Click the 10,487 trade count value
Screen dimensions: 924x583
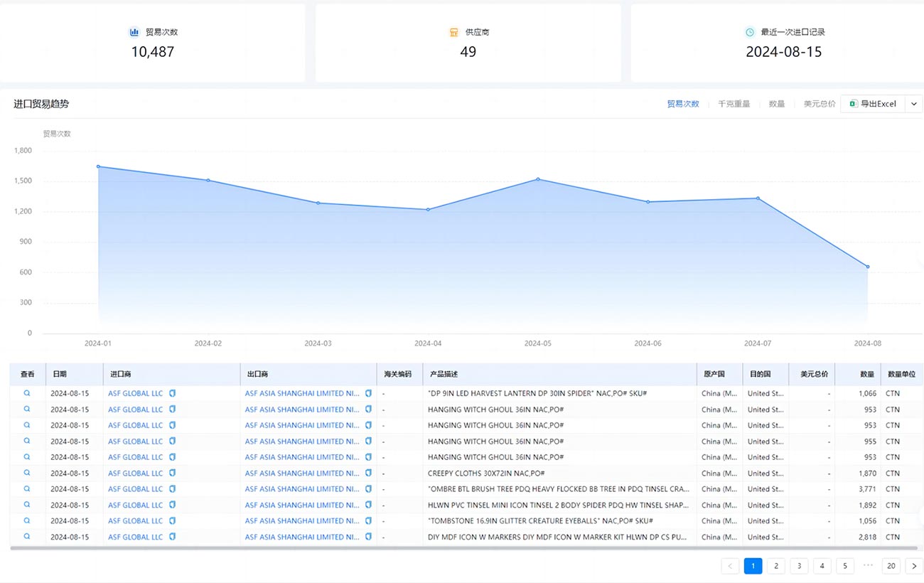(152, 52)
